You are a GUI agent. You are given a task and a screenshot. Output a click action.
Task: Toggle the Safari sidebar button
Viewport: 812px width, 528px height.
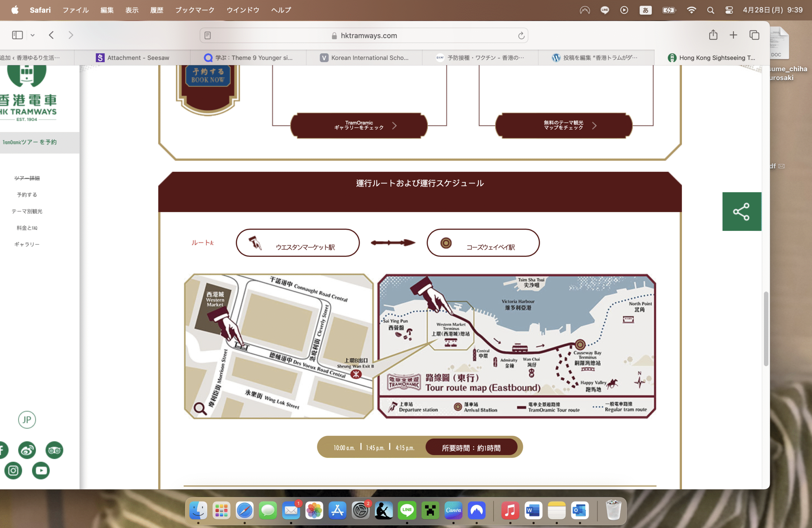17,35
